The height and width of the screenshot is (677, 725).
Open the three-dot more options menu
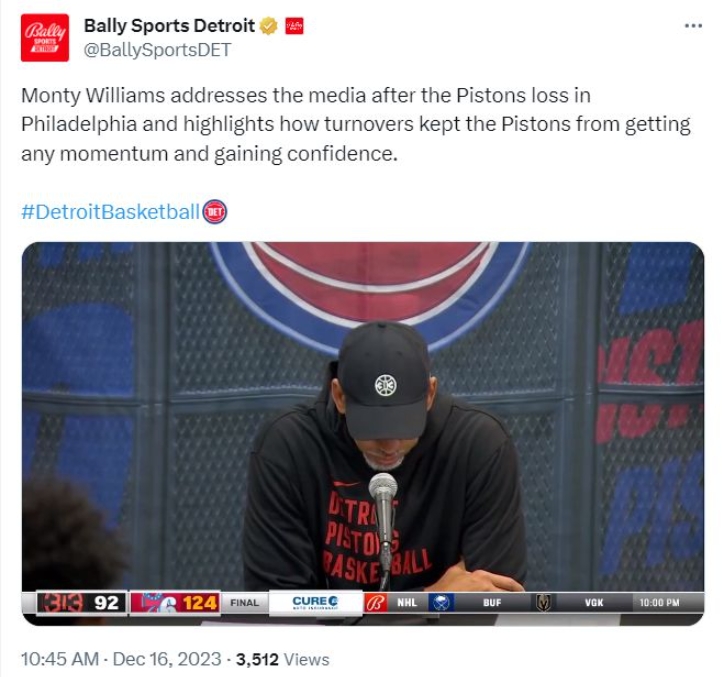click(x=693, y=26)
